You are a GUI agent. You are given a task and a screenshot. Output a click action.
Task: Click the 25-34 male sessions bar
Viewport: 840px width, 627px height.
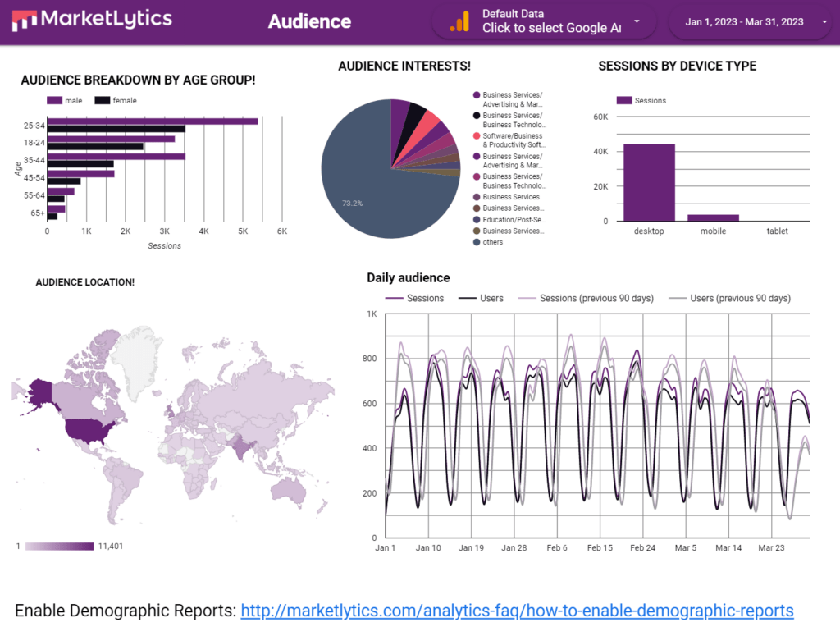152,121
